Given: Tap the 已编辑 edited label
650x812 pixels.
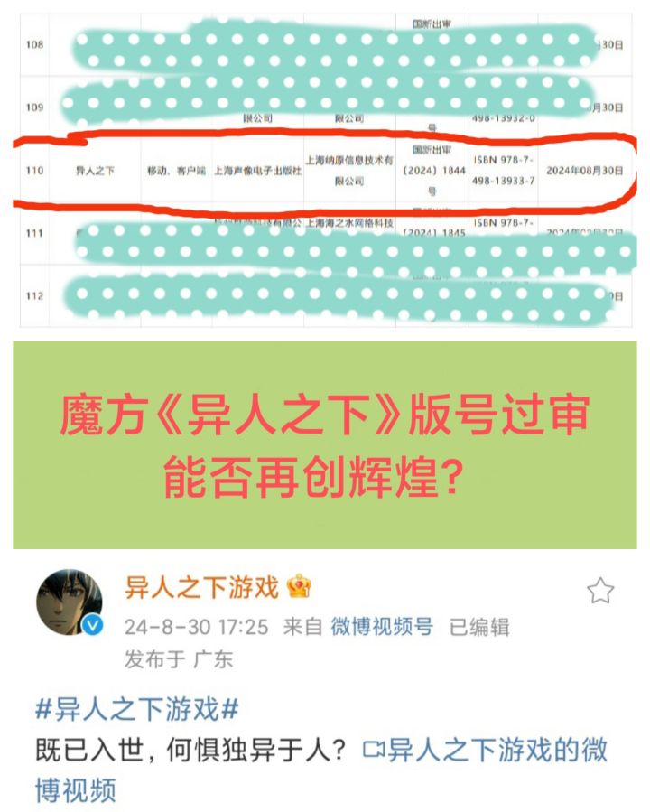Looking at the screenshot, I should click(x=479, y=627).
